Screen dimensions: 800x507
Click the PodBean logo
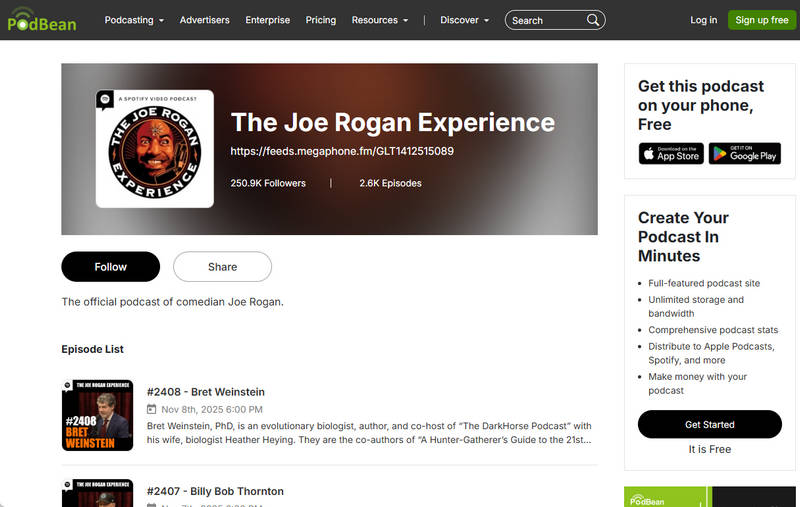click(x=42, y=20)
